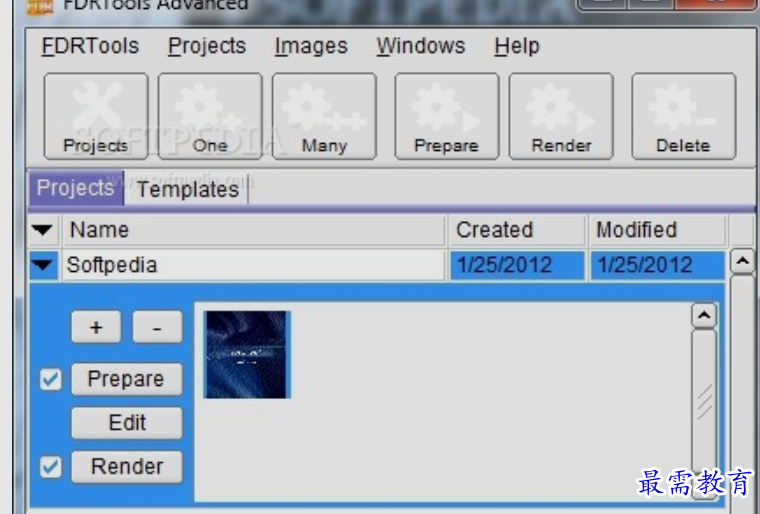The width and height of the screenshot is (760, 514).
Task: Open the FDRTools menu
Action: pos(90,47)
